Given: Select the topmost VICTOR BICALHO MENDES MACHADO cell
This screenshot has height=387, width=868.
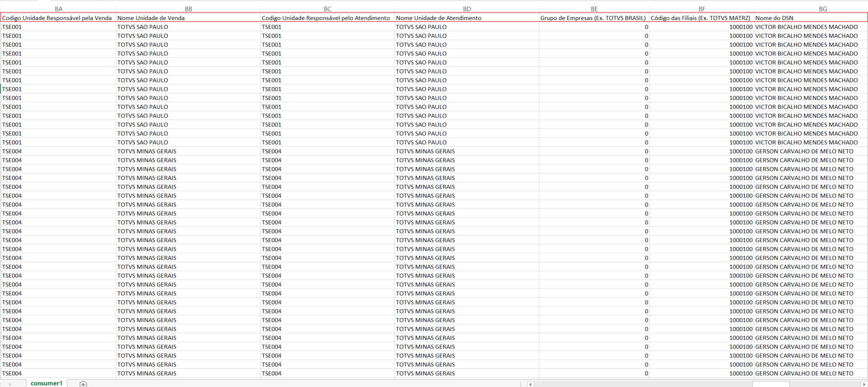Looking at the screenshot, I should tap(811, 27).
